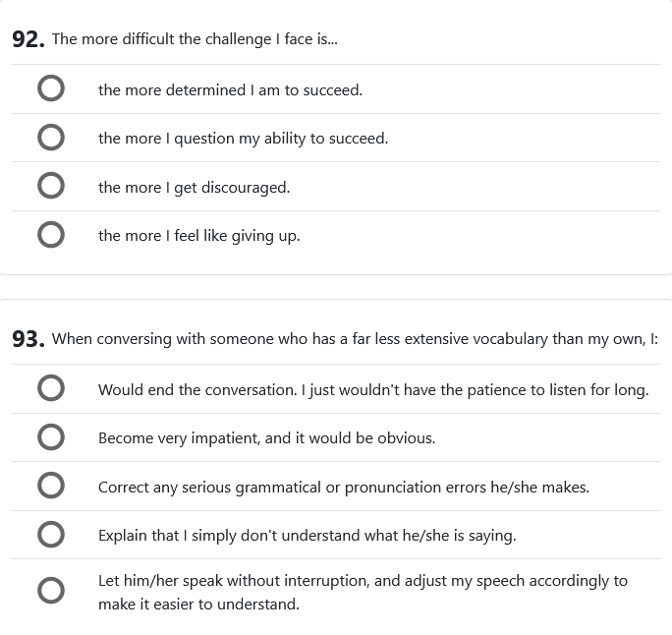Select 'Explain that I simply don't understand' radio button

(51, 535)
